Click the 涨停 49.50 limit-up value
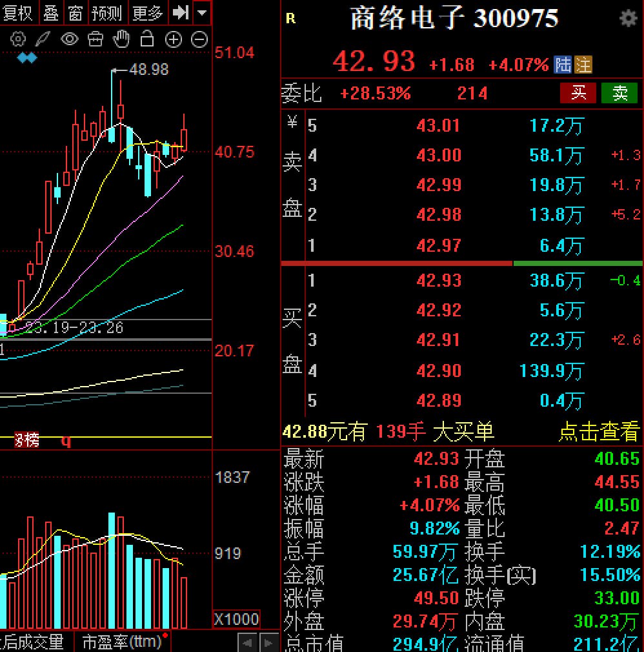This screenshot has width=644, height=652. click(x=436, y=598)
